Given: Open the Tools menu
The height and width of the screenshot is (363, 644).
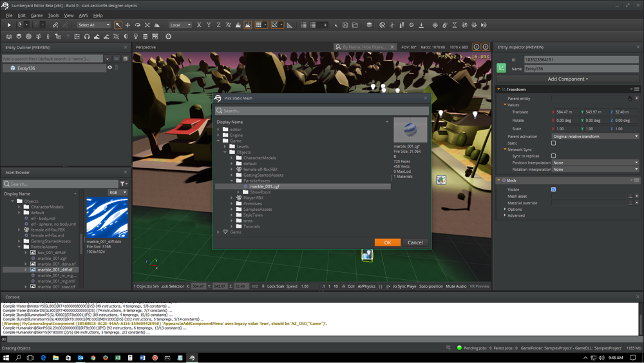Looking at the screenshot, I should [53, 15].
